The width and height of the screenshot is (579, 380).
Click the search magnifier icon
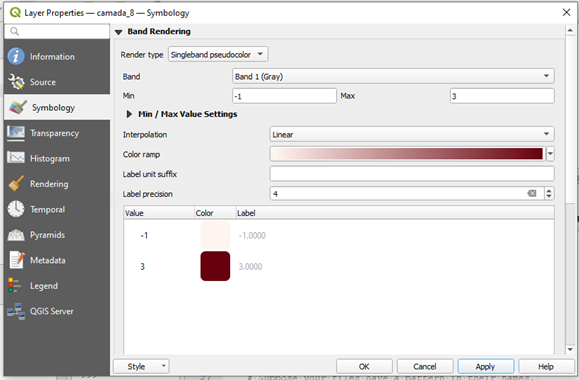pyautogui.click(x=14, y=31)
